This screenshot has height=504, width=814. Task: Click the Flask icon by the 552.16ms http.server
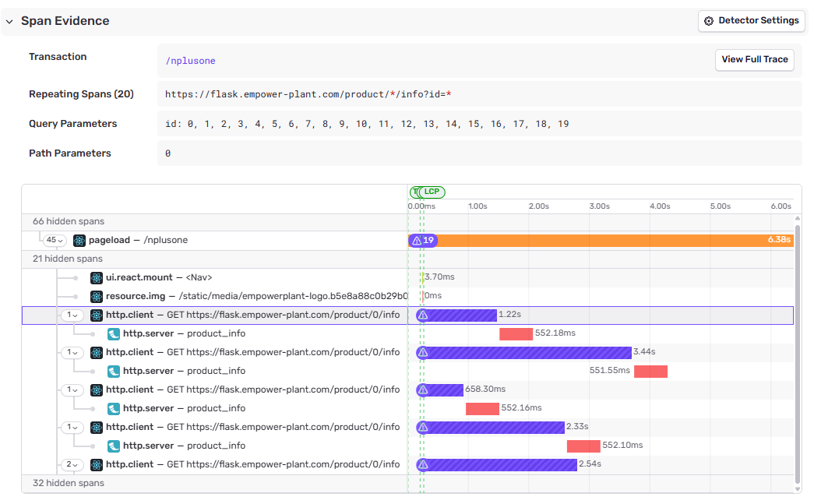click(x=114, y=408)
